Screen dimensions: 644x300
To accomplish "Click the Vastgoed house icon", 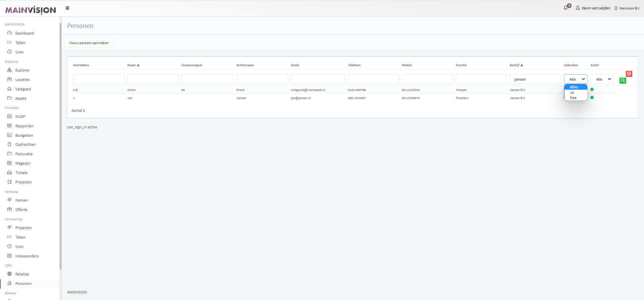I will click(x=9, y=89).
